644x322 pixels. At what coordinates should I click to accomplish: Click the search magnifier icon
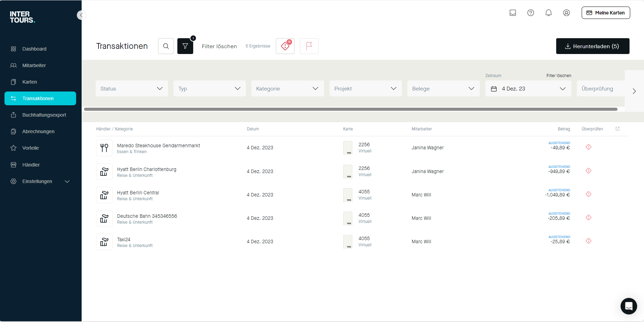click(166, 46)
